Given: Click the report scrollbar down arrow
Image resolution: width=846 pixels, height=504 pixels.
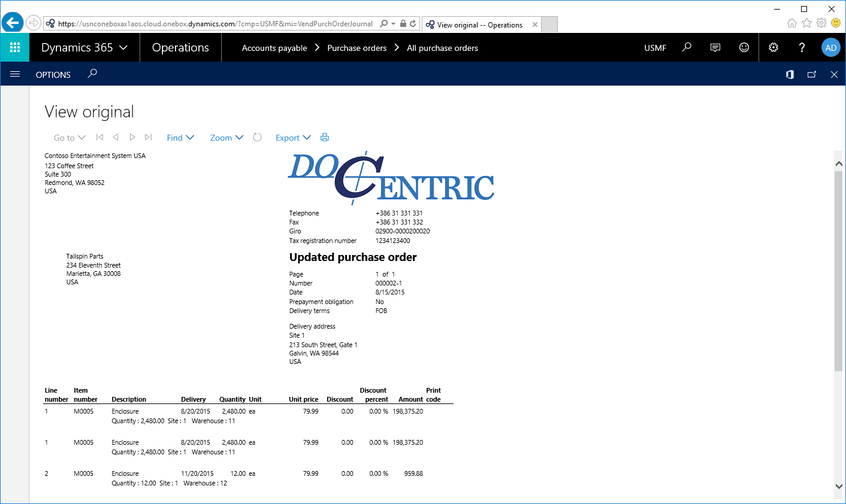Looking at the screenshot, I should tap(838, 487).
